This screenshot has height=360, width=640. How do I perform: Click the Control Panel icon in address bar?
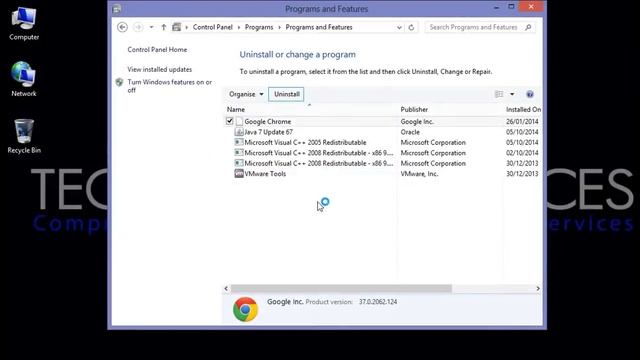pyautogui.click(x=176, y=27)
